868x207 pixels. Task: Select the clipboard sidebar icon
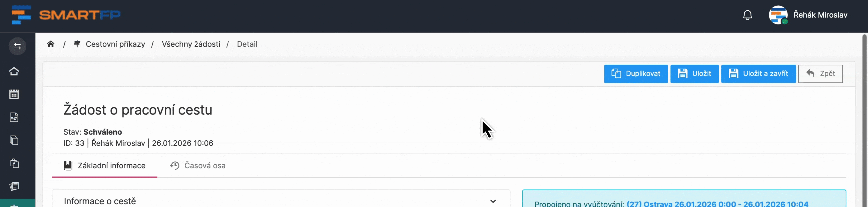(x=14, y=163)
